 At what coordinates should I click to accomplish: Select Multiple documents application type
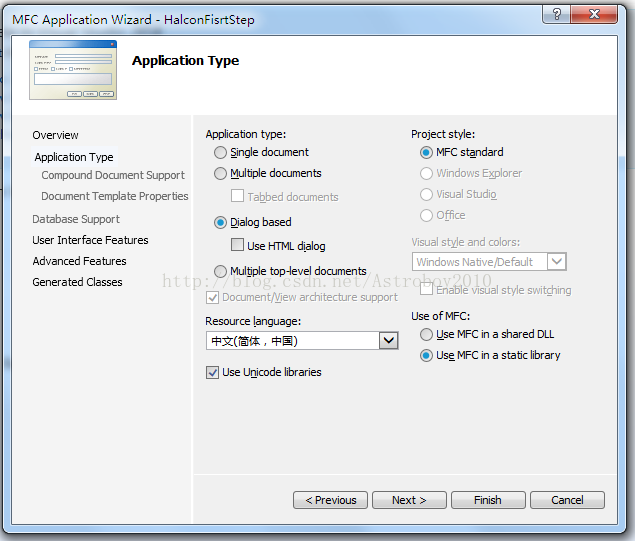(x=220, y=173)
